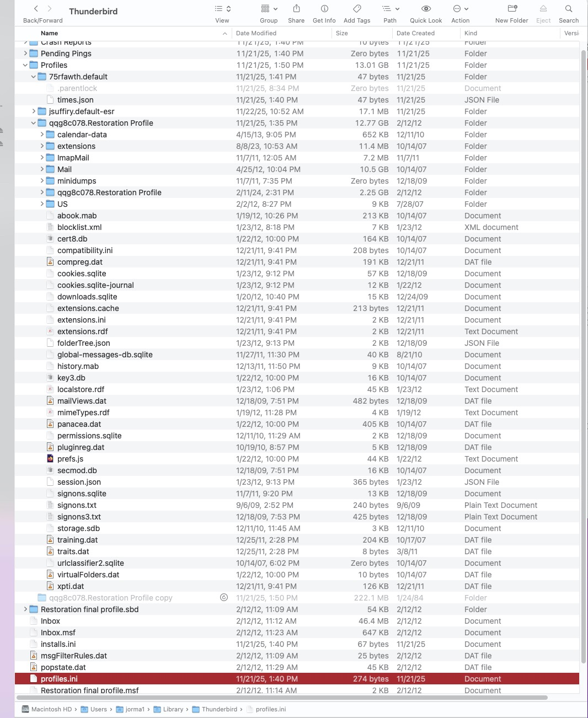
Task: Select the key3.db file icon
Action: (50, 378)
